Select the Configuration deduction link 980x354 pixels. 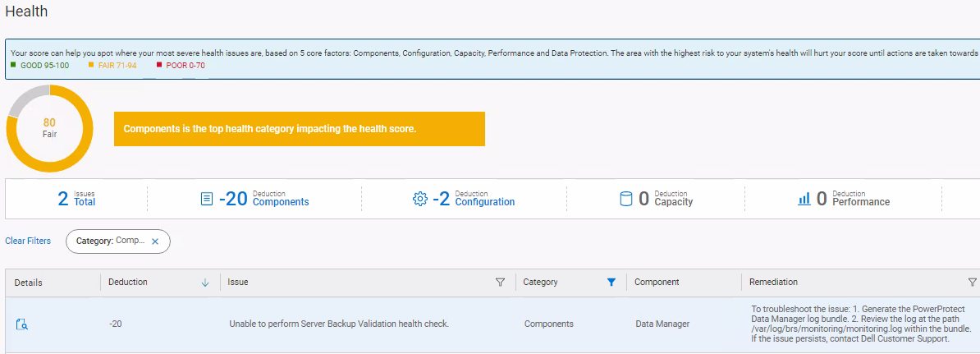(x=484, y=202)
